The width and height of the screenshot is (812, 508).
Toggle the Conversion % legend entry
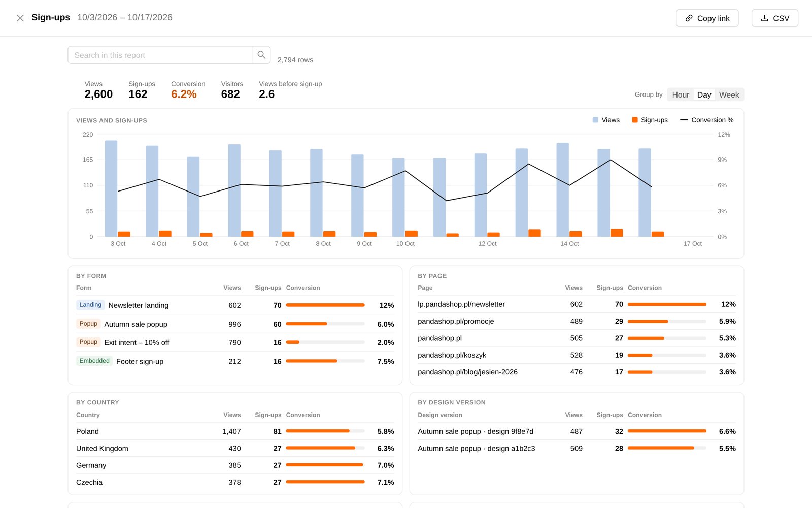pyautogui.click(x=706, y=120)
